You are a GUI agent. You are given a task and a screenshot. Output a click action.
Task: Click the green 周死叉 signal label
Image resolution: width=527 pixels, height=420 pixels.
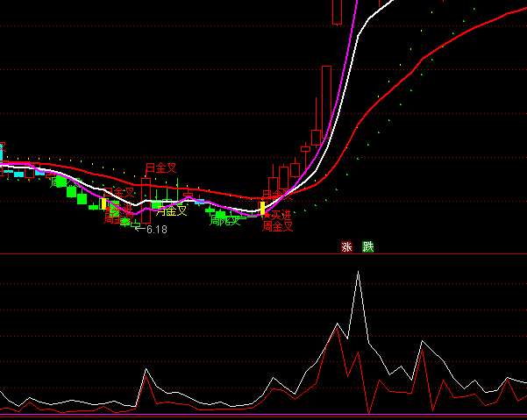pos(224,220)
